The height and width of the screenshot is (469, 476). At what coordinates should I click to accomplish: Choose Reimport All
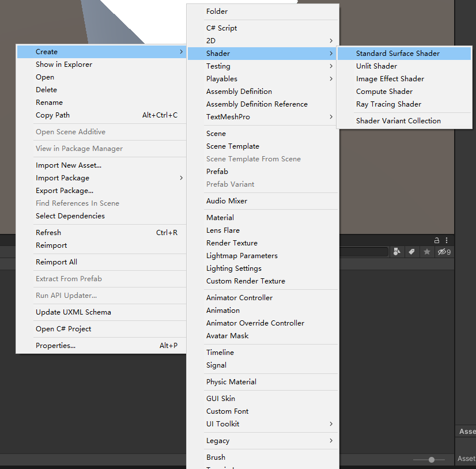pos(101,262)
